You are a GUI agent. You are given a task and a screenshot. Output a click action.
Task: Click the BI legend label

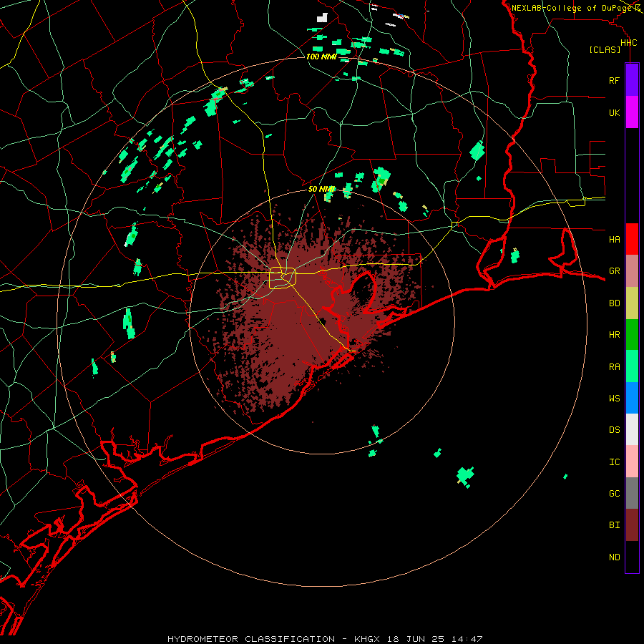tap(614, 525)
